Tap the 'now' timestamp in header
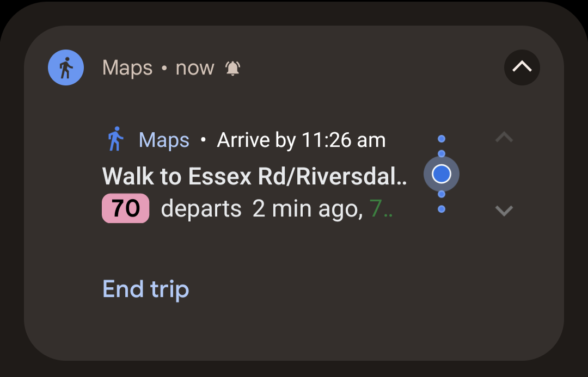The height and width of the screenshot is (377, 588). (195, 68)
